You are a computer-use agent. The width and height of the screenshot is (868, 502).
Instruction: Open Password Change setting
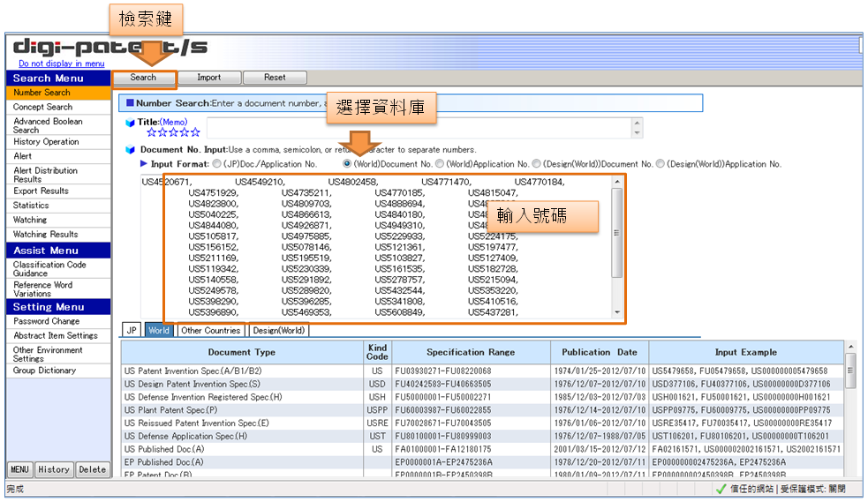click(x=58, y=322)
